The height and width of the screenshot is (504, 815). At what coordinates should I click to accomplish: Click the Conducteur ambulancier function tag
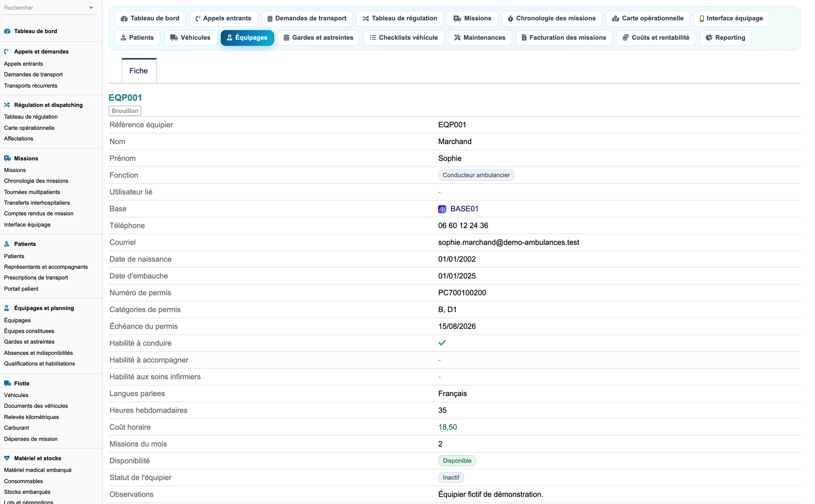(x=476, y=175)
